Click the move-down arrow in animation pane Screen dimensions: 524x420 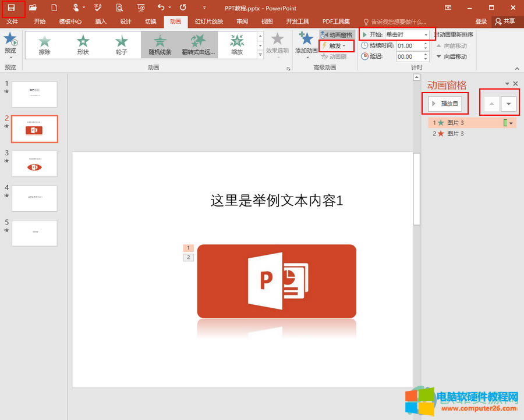pos(509,104)
